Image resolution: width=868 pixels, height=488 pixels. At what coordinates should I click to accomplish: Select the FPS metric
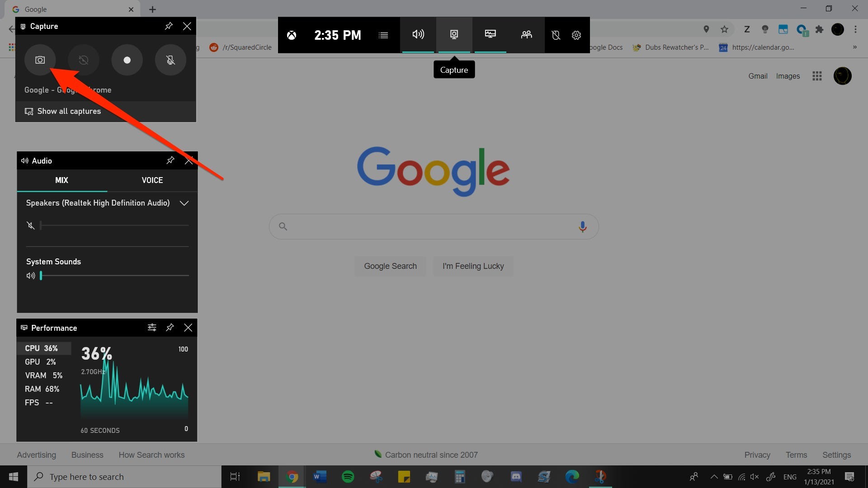click(x=44, y=403)
